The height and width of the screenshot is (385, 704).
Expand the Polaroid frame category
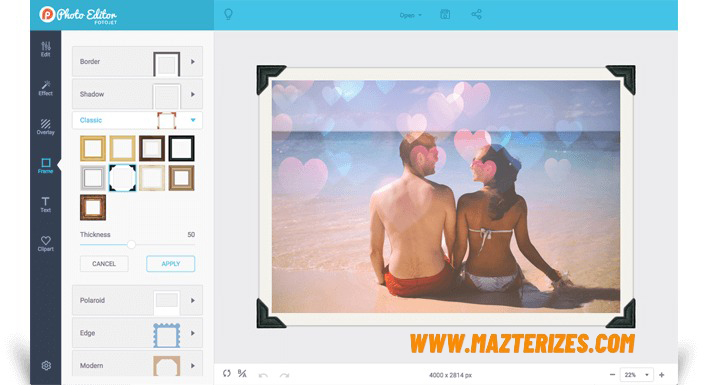point(137,300)
